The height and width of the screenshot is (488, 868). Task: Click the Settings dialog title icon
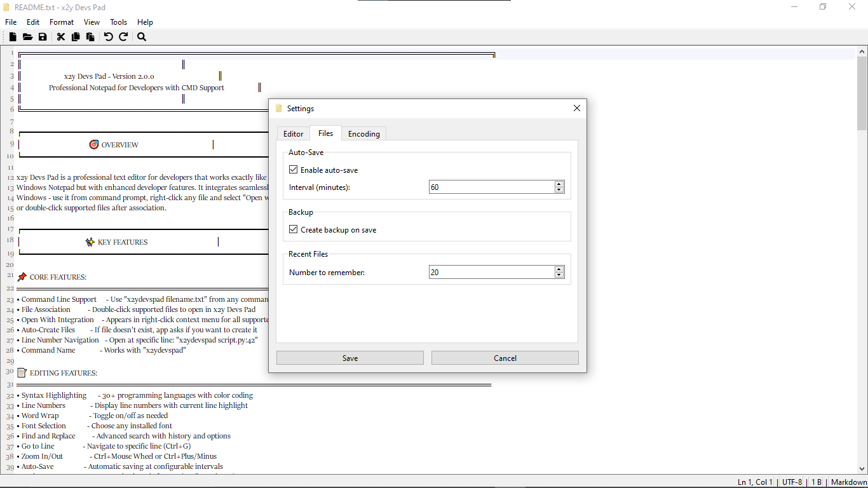click(278, 109)
